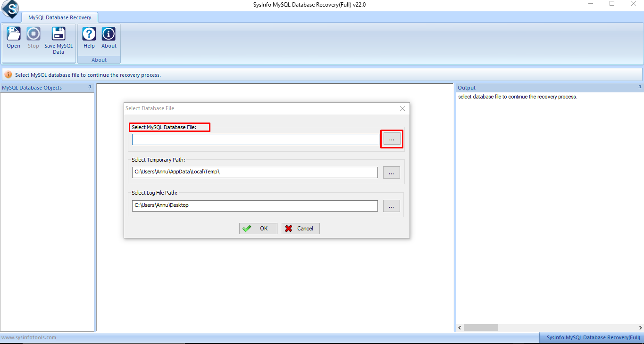Cancel the Select Database File dialog
Image resolution: width=644 pixels, height=344 pixels.
[x=301, y=229]
